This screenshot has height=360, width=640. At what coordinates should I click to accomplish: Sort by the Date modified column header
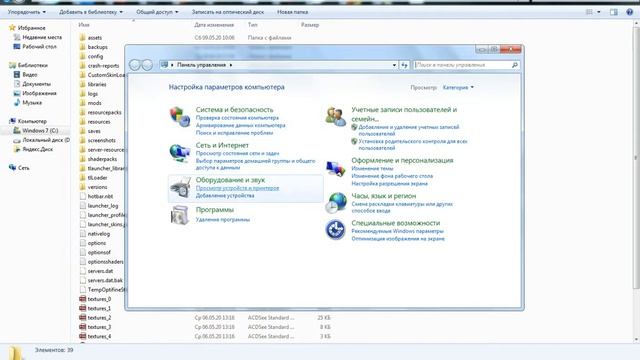[x=214, y=25]
